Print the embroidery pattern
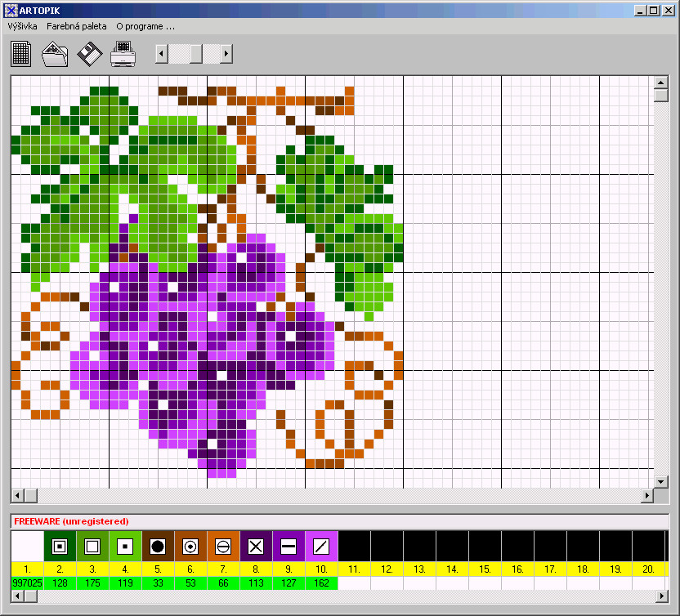Screen dimensions: 680x616 pos(123,54)
